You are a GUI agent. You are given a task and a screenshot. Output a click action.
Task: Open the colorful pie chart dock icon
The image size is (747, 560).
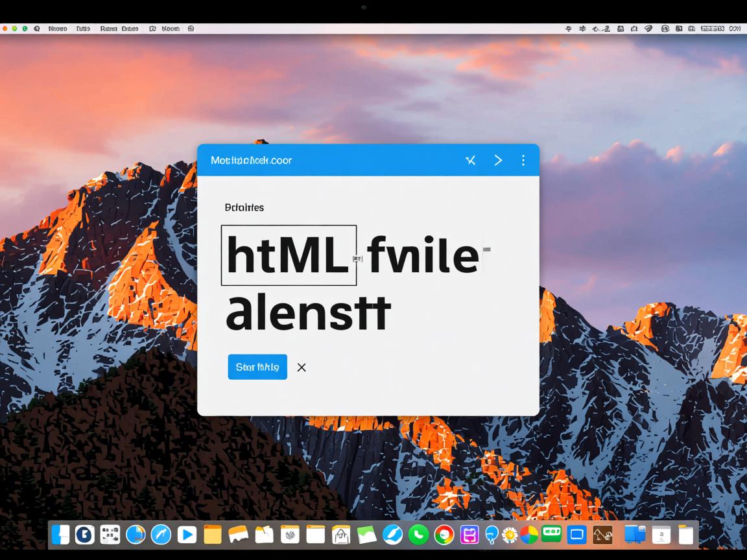529,534
